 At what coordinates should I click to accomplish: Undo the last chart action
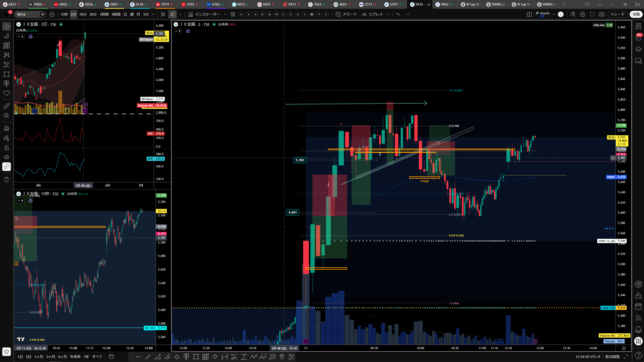tap(398, 14)
